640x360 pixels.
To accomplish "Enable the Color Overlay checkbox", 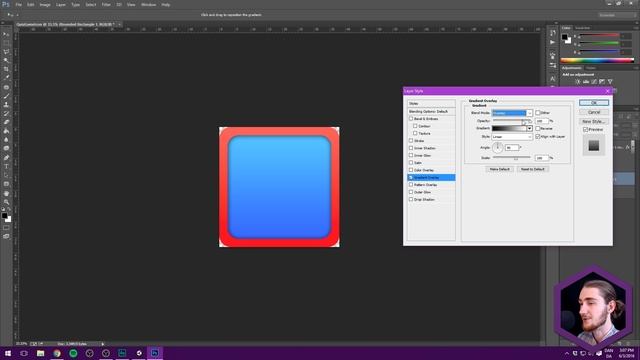I will coord(411,170).
